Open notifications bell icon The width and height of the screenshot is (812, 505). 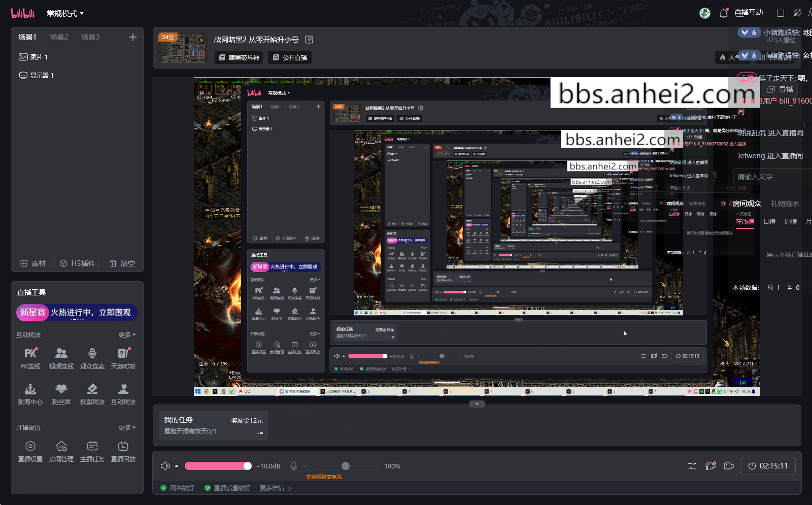pyautogui.click(x=724, y=13)
